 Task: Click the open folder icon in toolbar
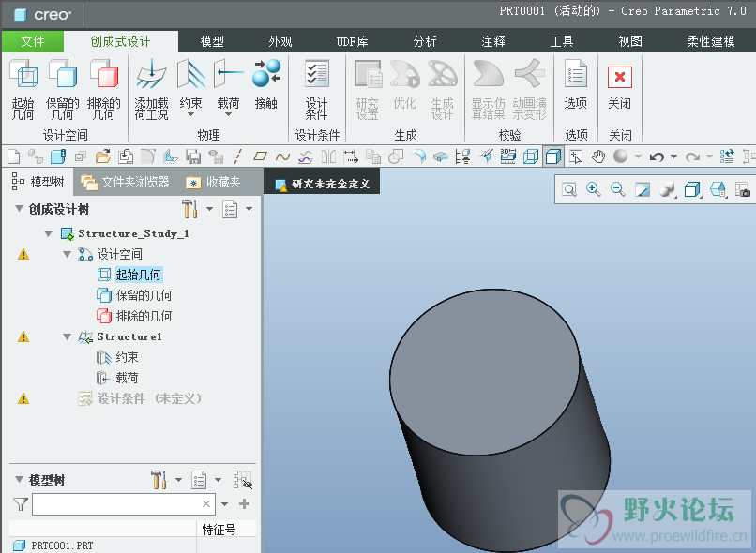point(102,157)
